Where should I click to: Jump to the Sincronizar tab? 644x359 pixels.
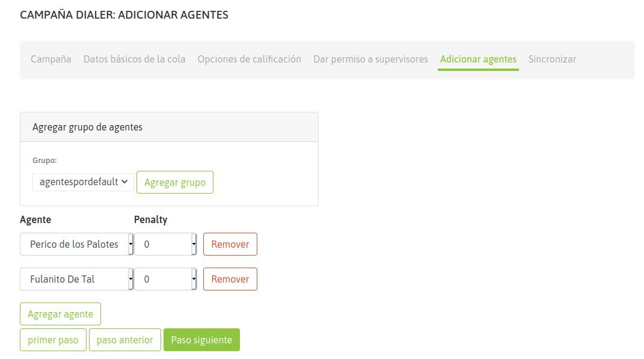click(552, 59)
